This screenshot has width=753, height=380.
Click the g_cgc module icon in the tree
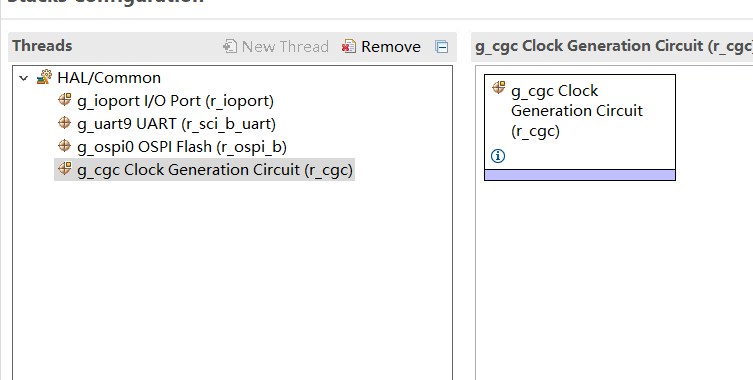tap(64, 169)
